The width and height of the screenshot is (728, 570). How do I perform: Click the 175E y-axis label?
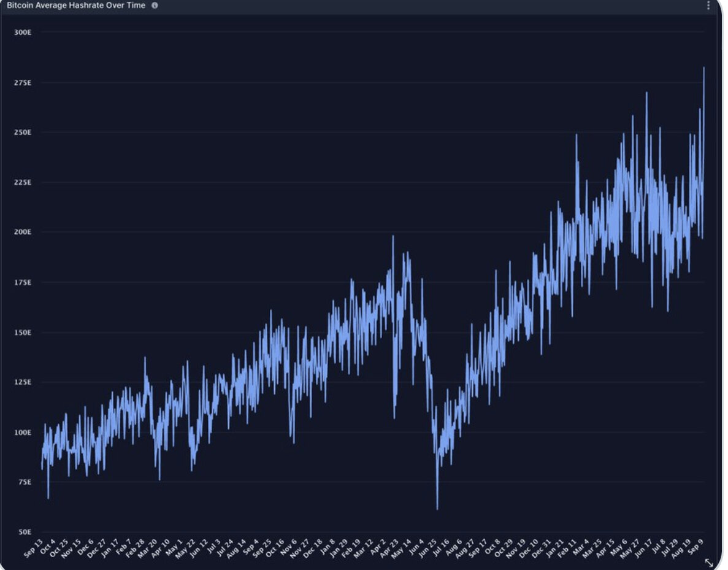[x=23, y=282]
